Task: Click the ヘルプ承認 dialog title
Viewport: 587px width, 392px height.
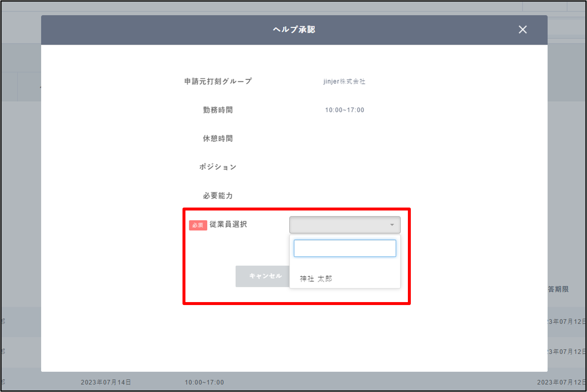Action: pyautogui.click(x=294, y=29)
